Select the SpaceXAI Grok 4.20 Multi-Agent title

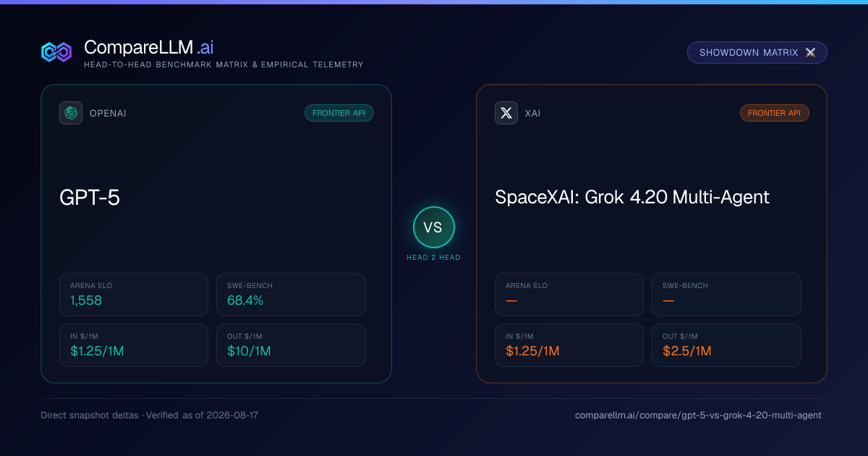point(632,197)
